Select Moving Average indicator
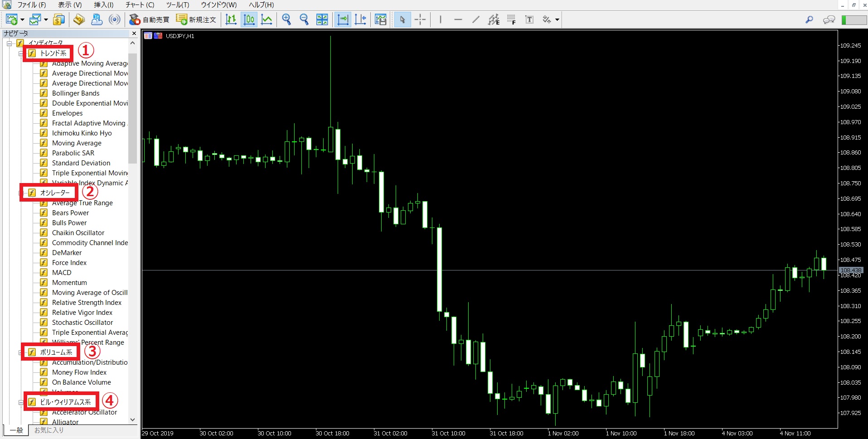The height and width of the screenshot is (439, 868). pos(77,143)
